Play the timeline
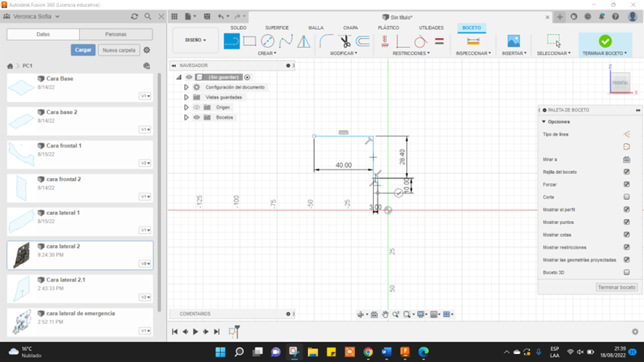The width and height of the screenshot is (644, 362). 196,331
